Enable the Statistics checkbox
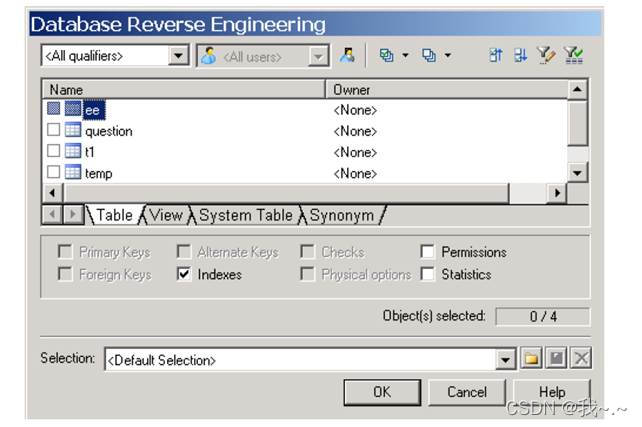Image resolution: width=642 pixels, height=427 pixels. [x=427, y=273]
